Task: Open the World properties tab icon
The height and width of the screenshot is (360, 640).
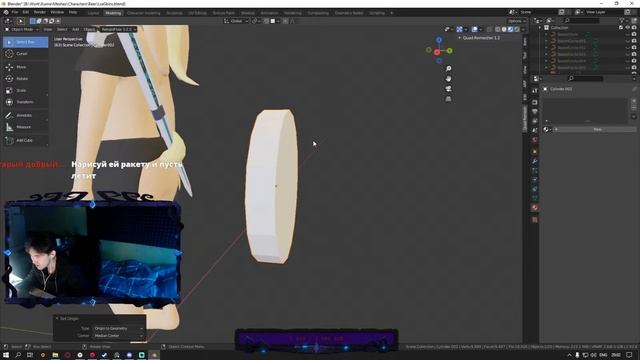Action: tap(535, 140)
